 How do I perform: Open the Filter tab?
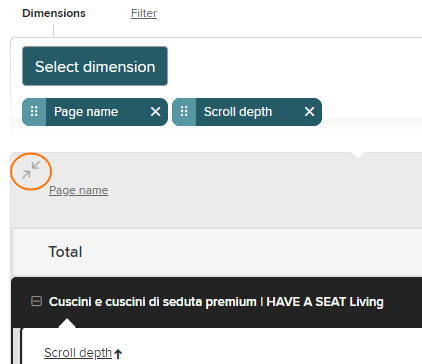pos(144,13)
